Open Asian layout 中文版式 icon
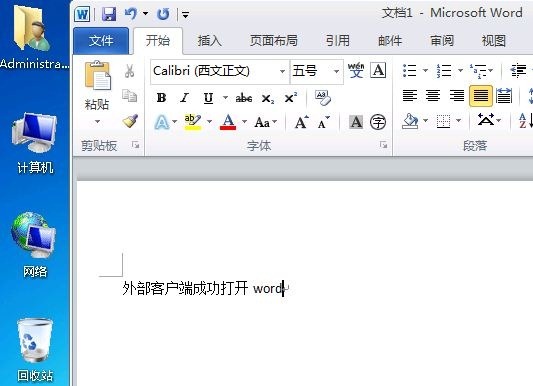 click(x=486, y=120)
